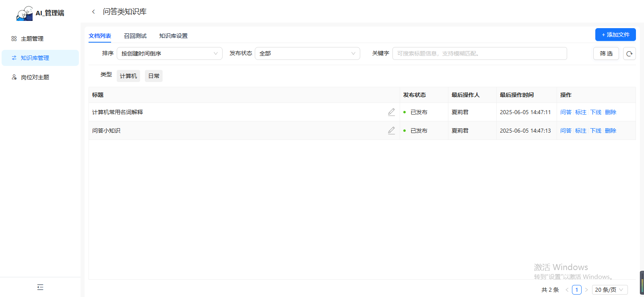Click the back arrow beside 问答类知识库
Image resolution: width=644 pixels, height=297 pixels.
93,12
